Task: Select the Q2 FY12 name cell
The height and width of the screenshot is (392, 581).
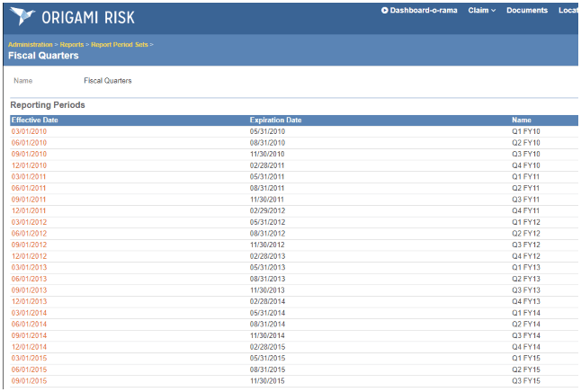Action: point(526,234)
